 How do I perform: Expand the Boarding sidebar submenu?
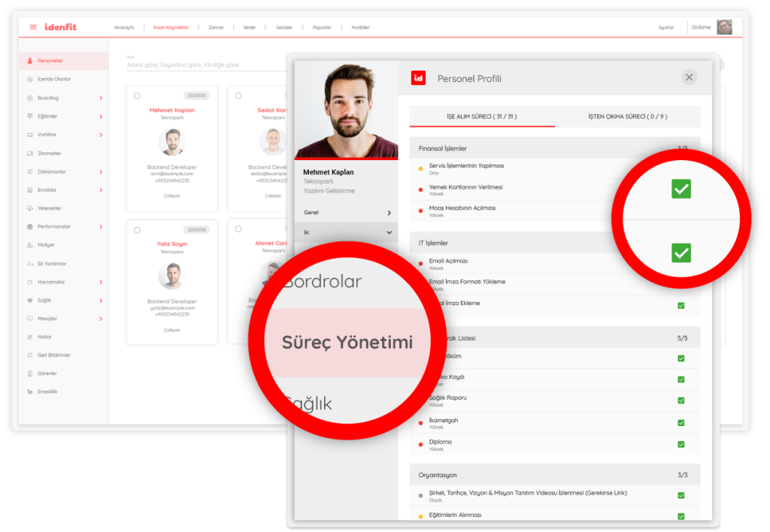click(x=101, y=98)
